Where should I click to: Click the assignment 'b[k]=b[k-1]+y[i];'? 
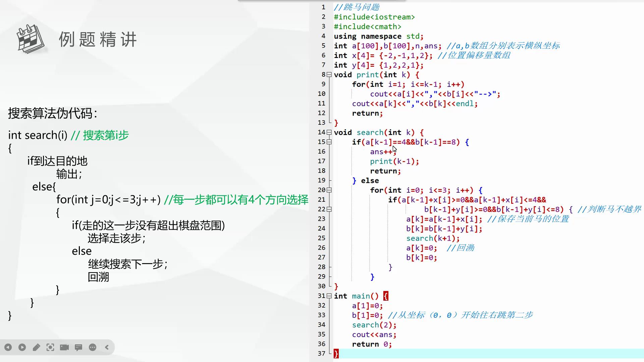coord(444,229)
